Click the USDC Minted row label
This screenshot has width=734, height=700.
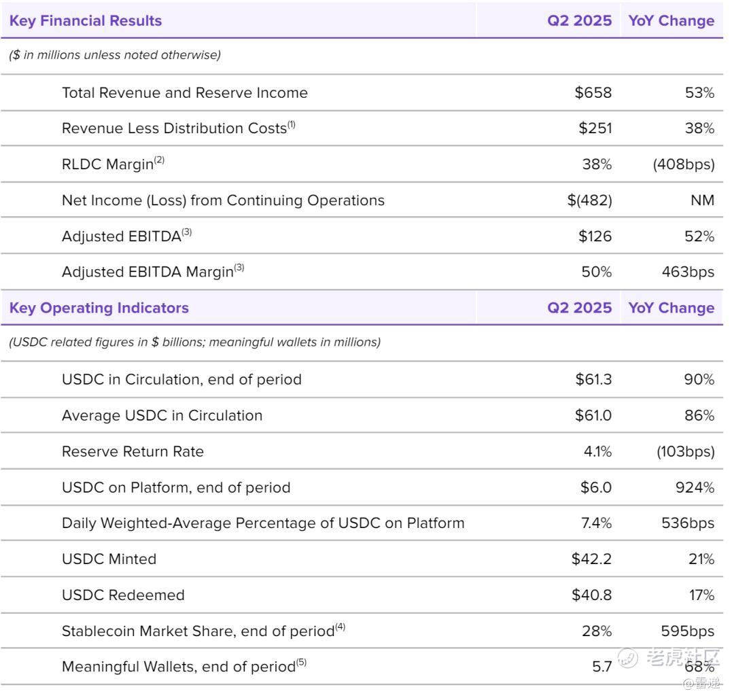[109, 559]
